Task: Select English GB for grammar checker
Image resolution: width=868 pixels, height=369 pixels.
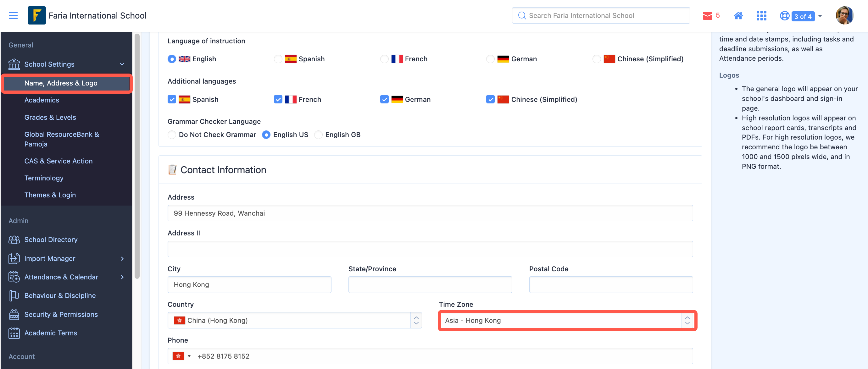Action: click(318, 135)
